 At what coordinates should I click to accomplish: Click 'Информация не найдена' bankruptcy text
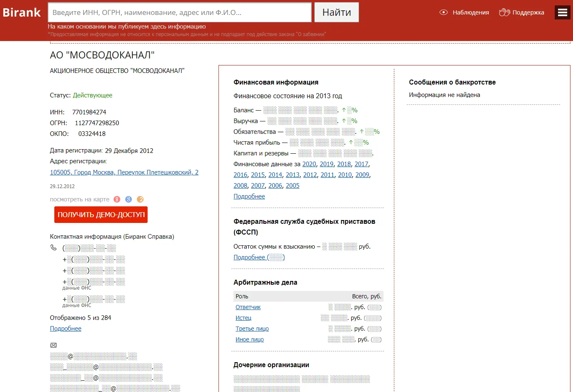click(444, 95)
